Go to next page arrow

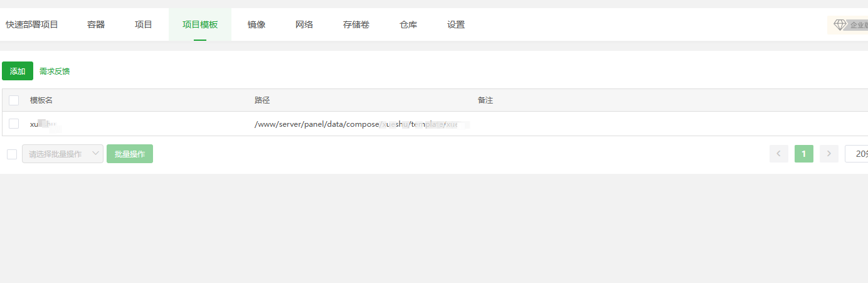(x=829, y=154)
